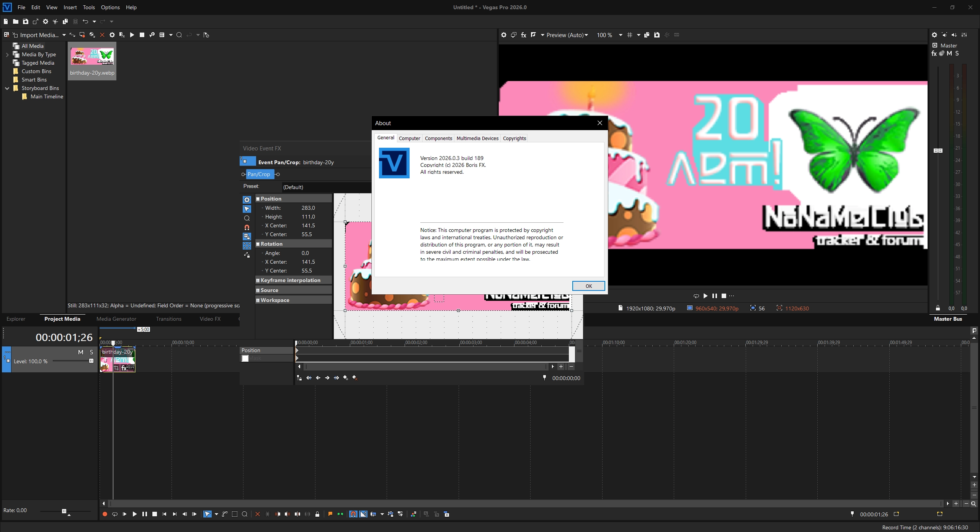Click the open project folder icon
Image resolution: width=980 pixels, height=532 pixels.
click(16, 21)
